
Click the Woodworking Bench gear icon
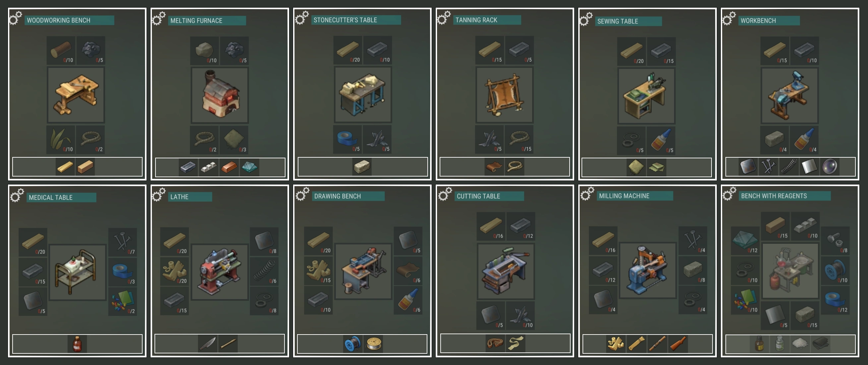(16, 18)
